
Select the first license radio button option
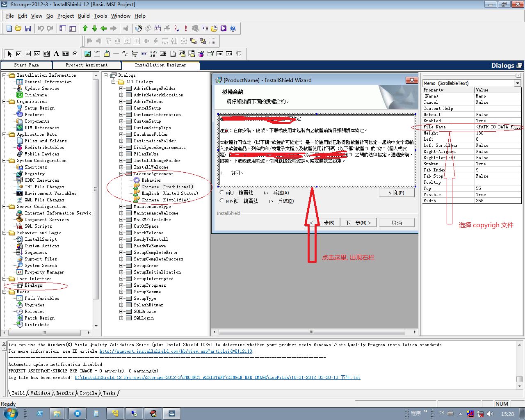coord(222,192)
